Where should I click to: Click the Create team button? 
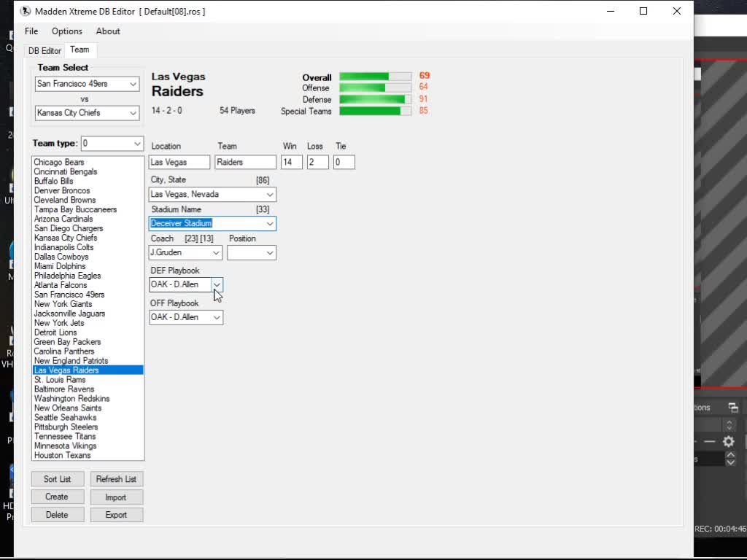click(58, 497)
